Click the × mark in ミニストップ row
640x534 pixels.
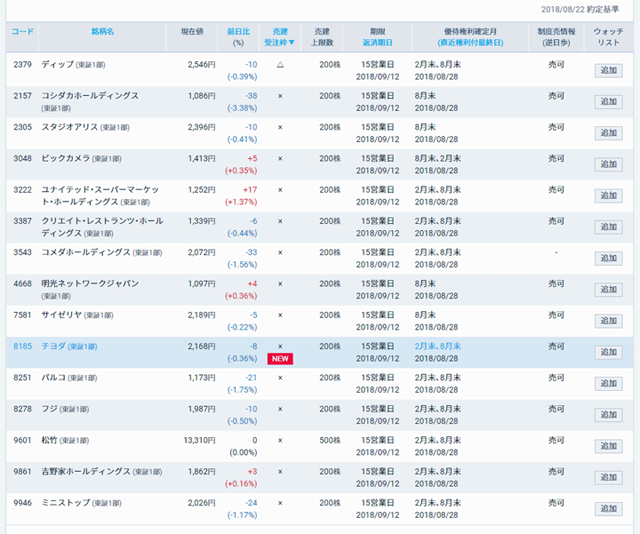280,503
